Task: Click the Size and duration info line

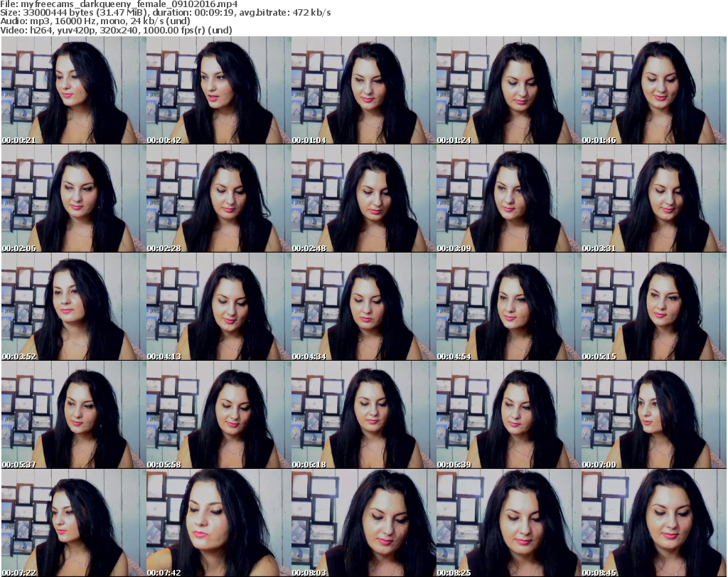Action: click(165, 13)
